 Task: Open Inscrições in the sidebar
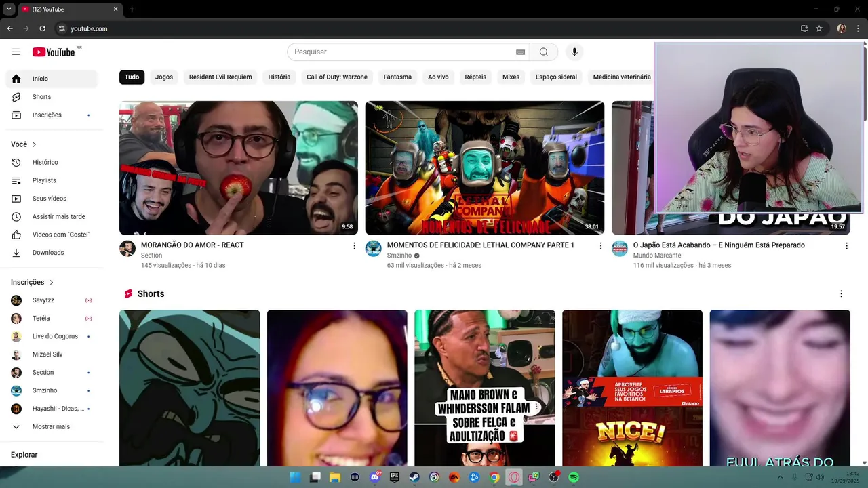click(52, 115)
